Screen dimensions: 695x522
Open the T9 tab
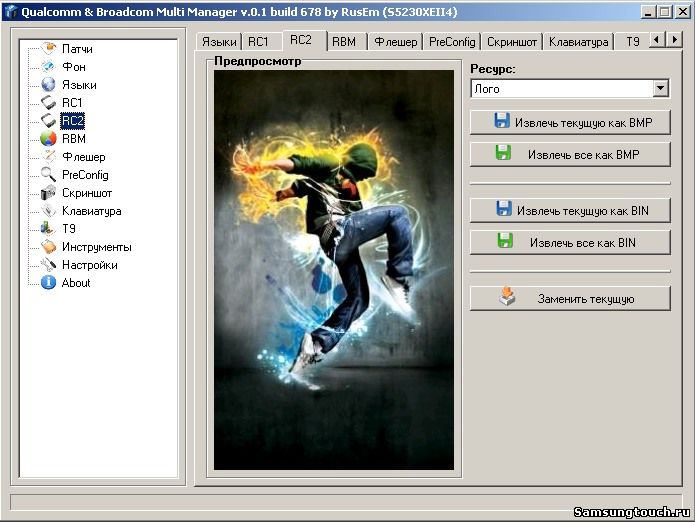(632, 42)
